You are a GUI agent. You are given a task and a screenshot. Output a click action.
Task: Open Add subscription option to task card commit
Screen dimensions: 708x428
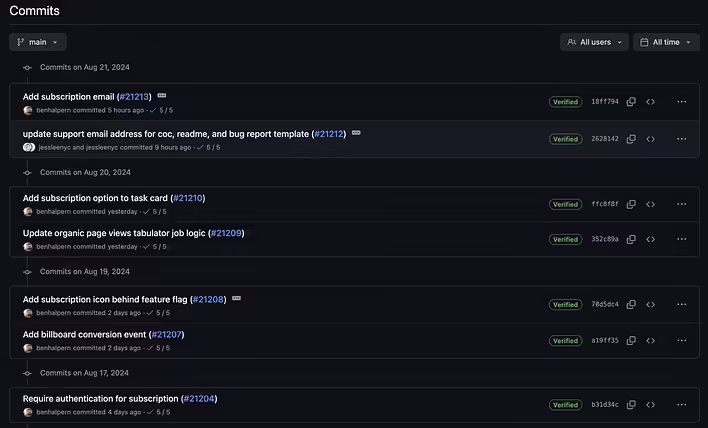(x=95, y=198)
